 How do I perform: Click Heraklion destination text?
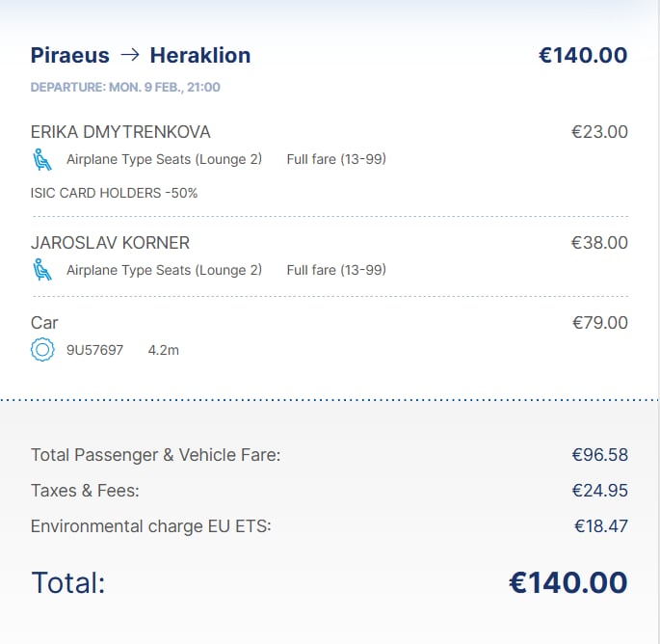tap(200, 55)
